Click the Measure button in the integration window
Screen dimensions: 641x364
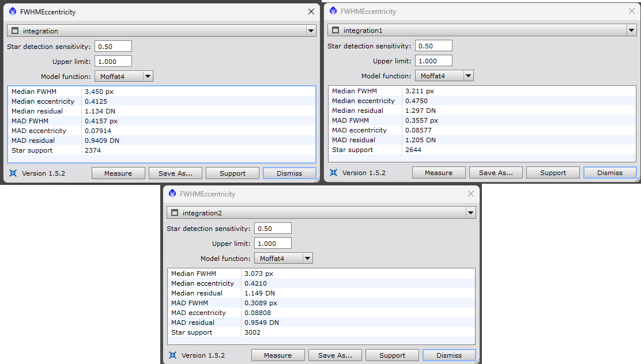(118, 173)
